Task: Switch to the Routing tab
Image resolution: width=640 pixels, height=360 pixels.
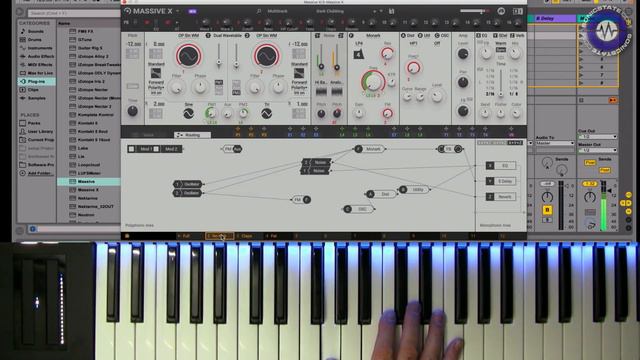Action: tap(192, 135)
